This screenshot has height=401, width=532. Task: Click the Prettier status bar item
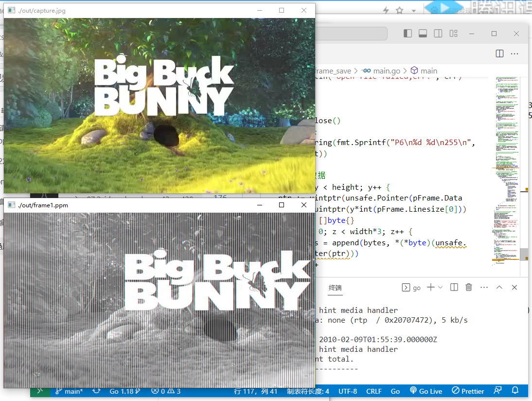pyautogui.click(x=468, y=391)
